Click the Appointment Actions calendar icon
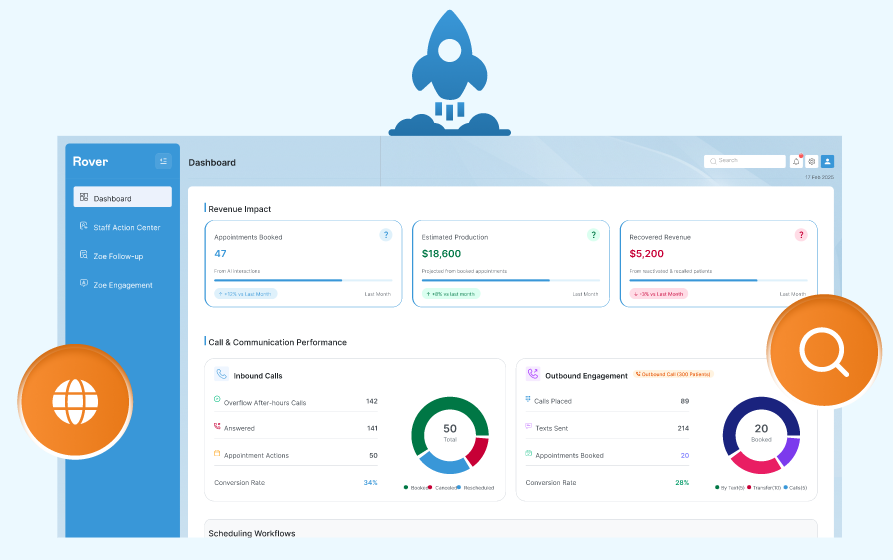Screen dimensions: 893x560 pyautogui.click(x=217, y=453)
